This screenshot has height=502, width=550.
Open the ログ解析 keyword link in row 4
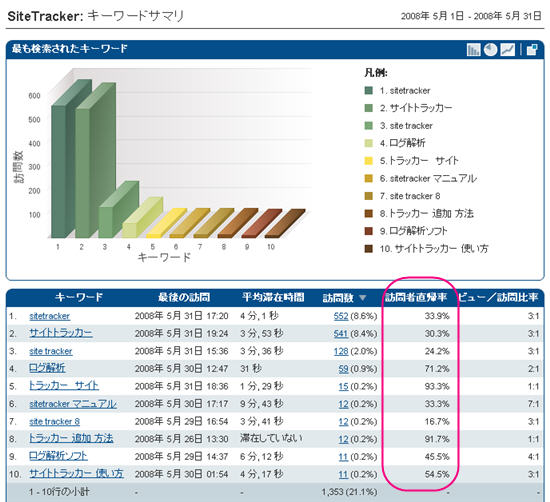[47, 368]
